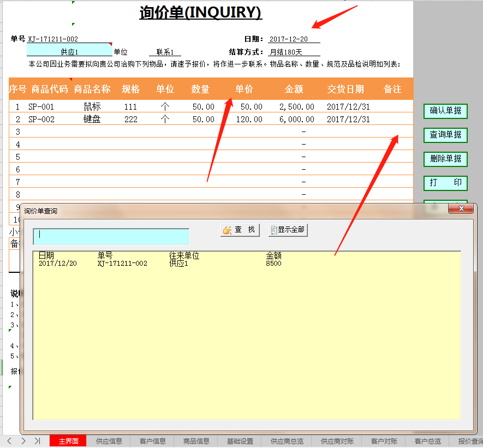Open the 供应信息 sheet tab

click(x=109, y=441)
